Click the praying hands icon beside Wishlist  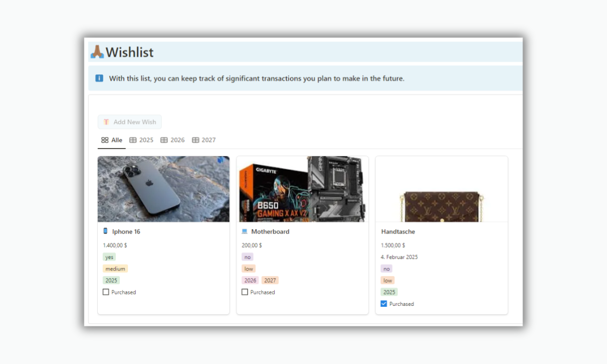click(x=97, y=52)
